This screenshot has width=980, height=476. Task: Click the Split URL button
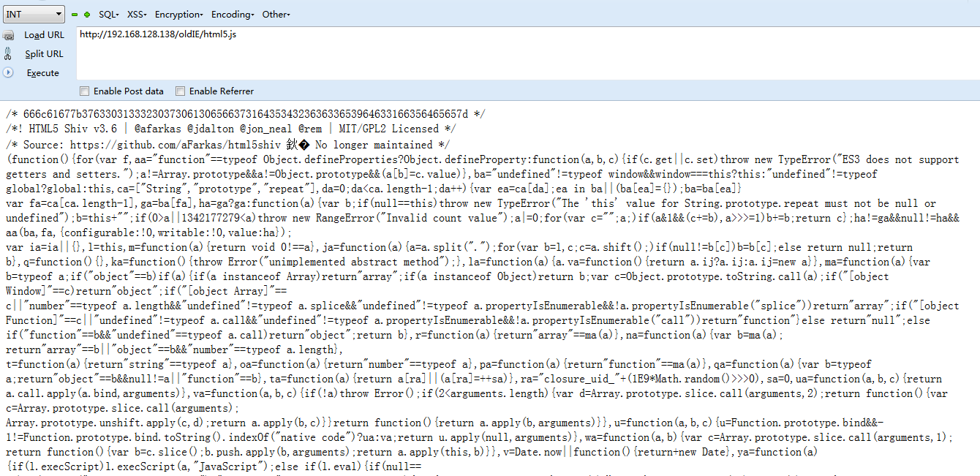pyautogui.click(x=34, y=54)
